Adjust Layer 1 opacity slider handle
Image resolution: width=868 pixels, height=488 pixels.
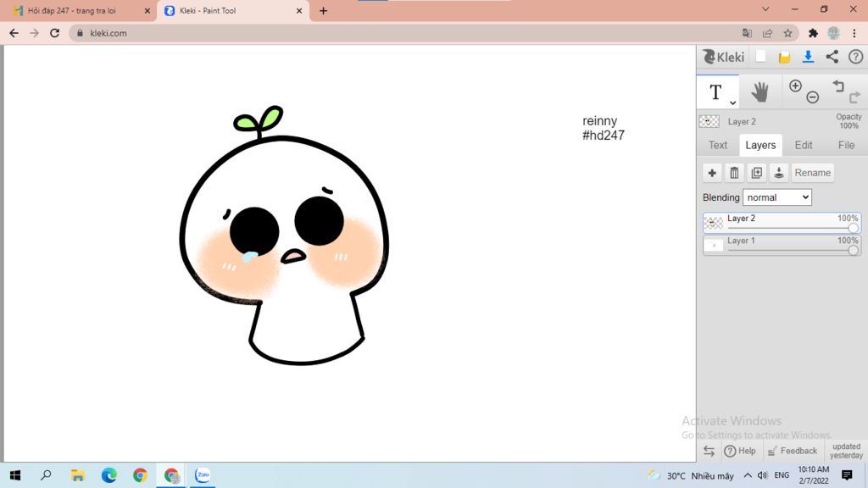tap(853, 250)
